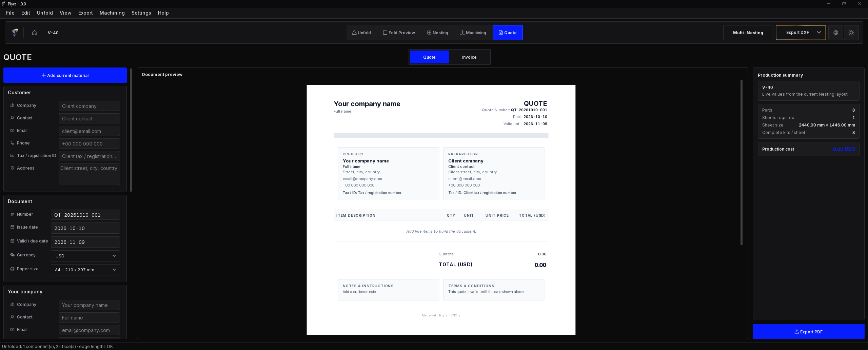Open the Help menu
This screenshot has height=350, width=868.
163,13
